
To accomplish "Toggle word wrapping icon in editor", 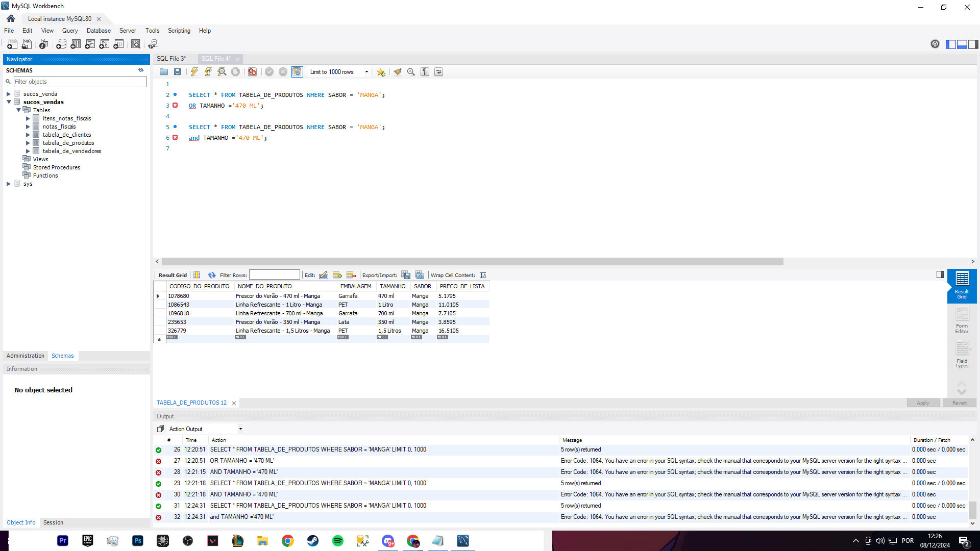I will (x=438, y=72).
